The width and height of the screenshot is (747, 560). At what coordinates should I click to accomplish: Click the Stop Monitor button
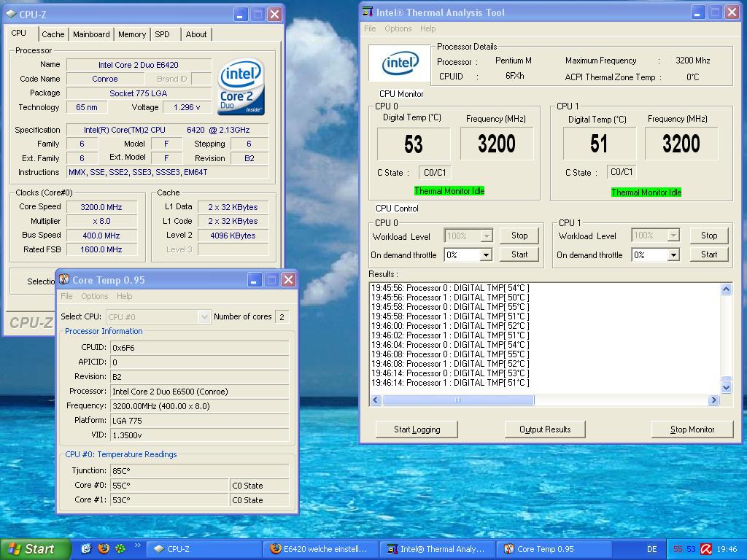(x=692, y=429)
